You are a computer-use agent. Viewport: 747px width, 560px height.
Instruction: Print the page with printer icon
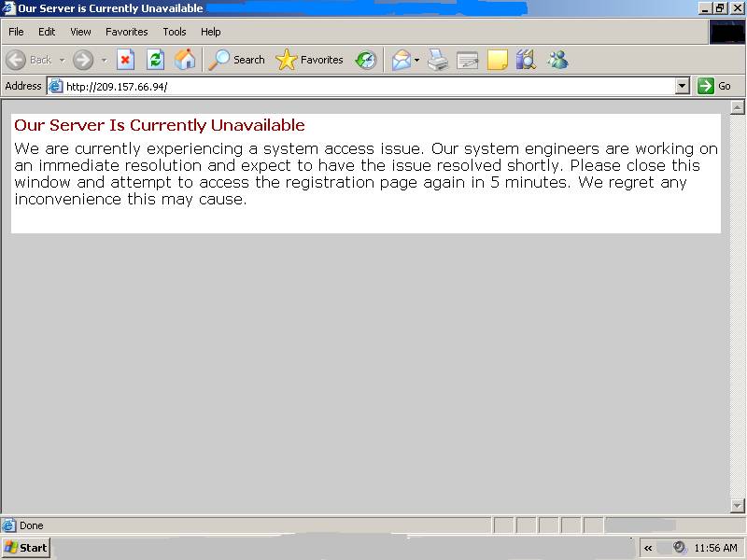[437, 60]
